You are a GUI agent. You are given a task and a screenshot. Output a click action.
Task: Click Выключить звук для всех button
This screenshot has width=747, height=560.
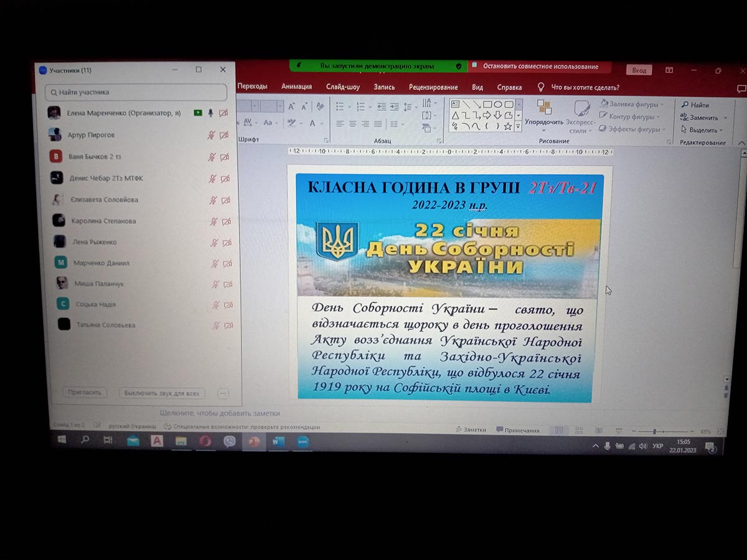point(162,393)
